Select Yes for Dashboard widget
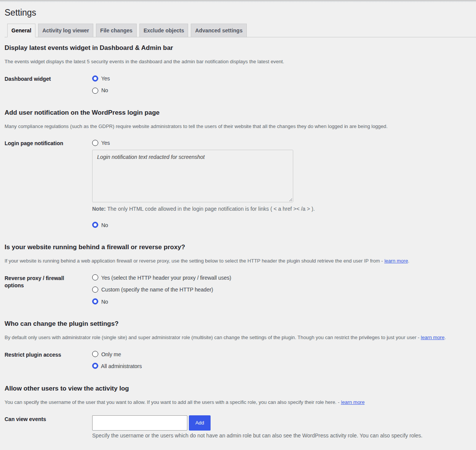 pos(95,78)
